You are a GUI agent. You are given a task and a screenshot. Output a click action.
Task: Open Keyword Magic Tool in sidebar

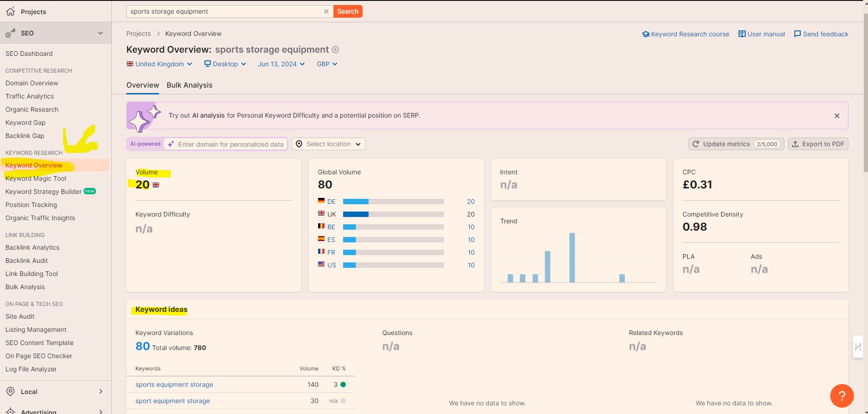tap(36, 178)
